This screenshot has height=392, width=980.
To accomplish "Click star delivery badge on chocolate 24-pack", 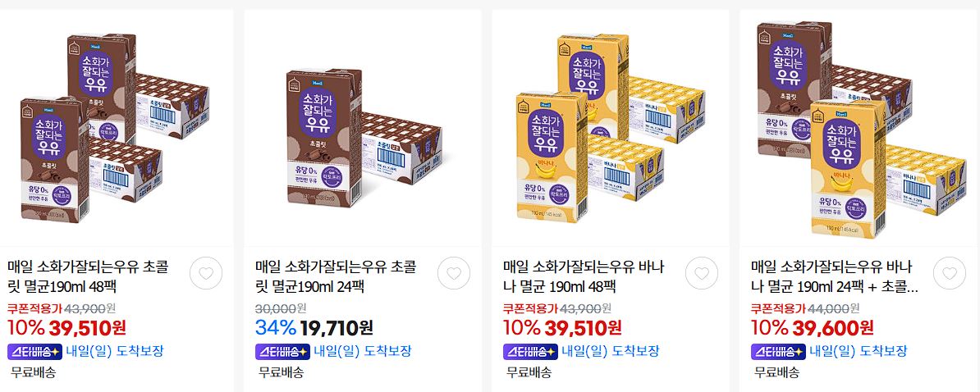I will click(282, 352).
